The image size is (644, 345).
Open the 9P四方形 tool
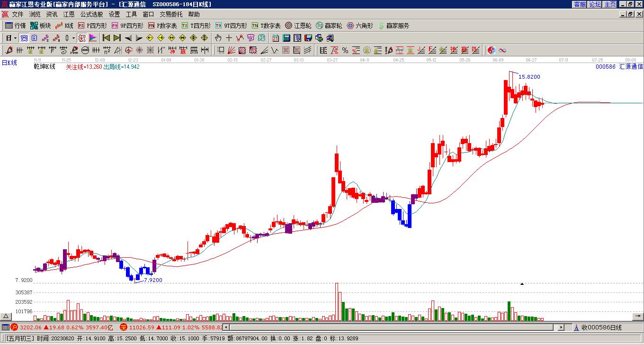(x=127, y=26)
